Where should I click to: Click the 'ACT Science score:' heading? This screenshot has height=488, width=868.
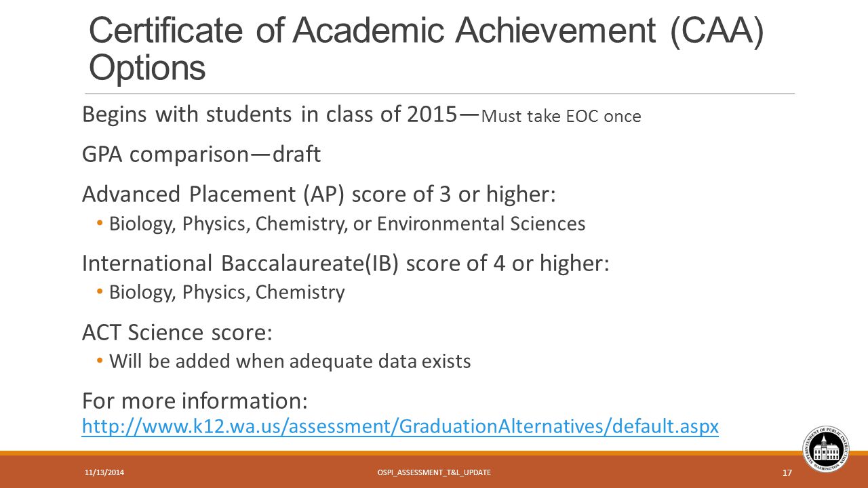click(177, 332)
